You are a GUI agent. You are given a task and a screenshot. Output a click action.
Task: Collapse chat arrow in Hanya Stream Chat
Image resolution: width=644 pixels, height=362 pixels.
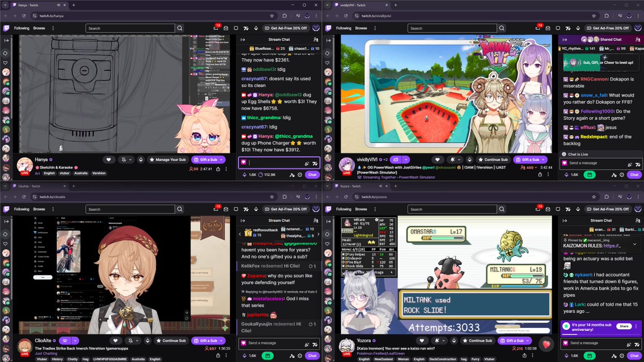(243, 40)
